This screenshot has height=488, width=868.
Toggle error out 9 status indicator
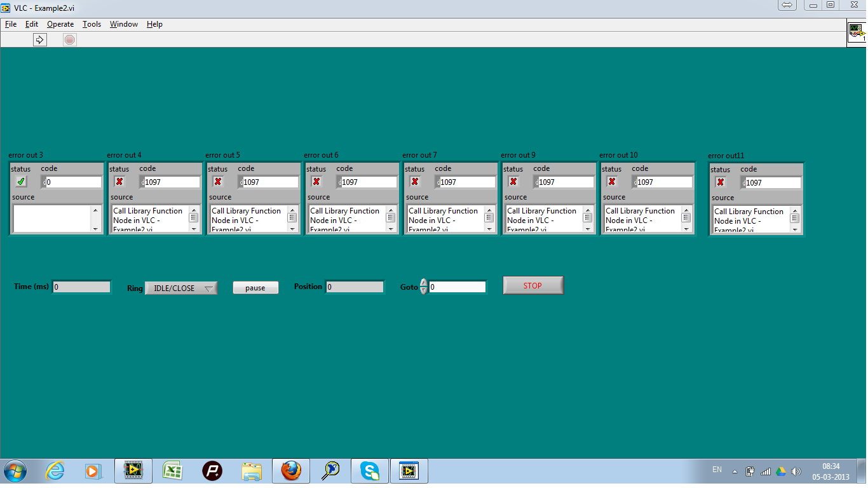513,182
